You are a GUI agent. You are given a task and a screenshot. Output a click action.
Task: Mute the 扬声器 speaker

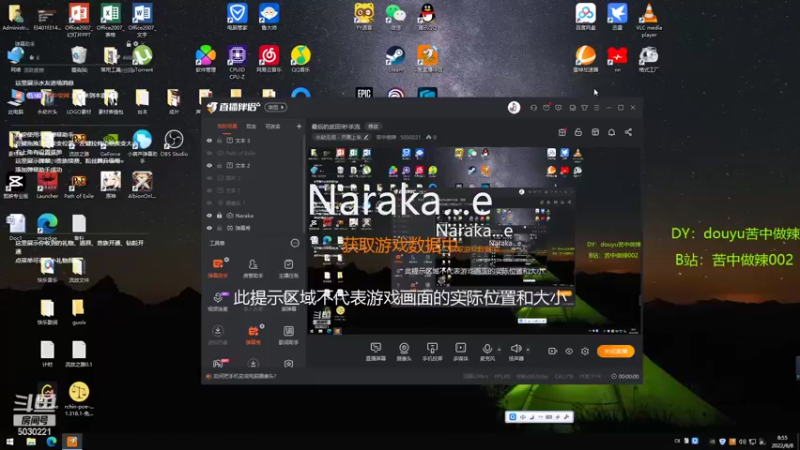[x=516, y=352]
